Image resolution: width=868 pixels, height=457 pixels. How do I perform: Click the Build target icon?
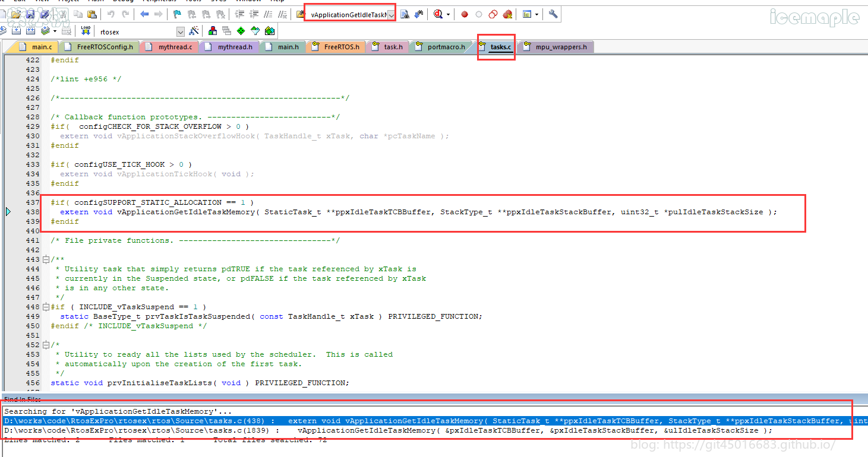pyautogui.click(x=16, y=30)
